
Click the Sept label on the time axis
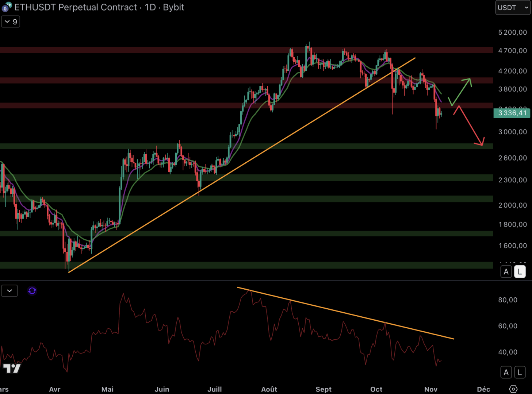323,389
